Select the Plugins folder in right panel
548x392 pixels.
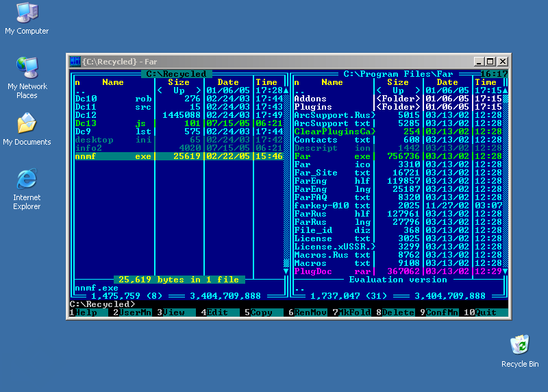(398, 107)
